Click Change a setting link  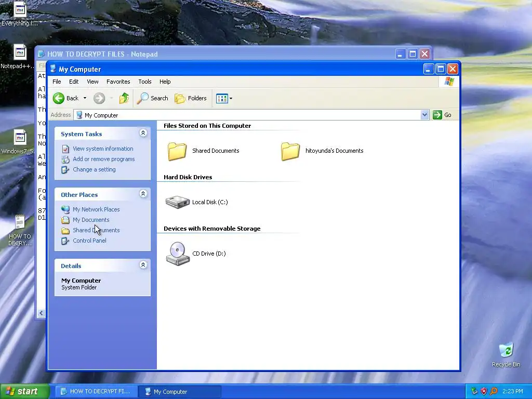click(94, 170)
